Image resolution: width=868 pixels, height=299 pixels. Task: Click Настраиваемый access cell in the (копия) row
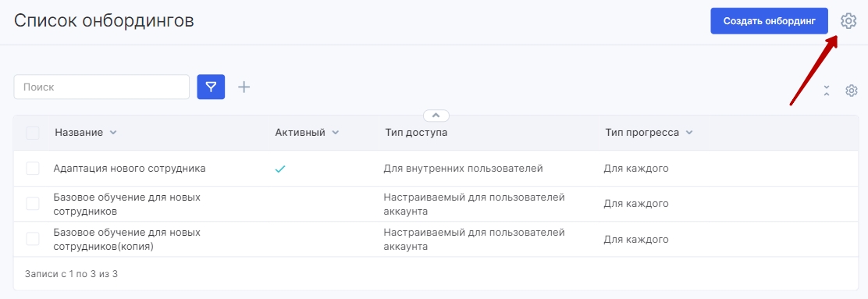pos(474,239)
